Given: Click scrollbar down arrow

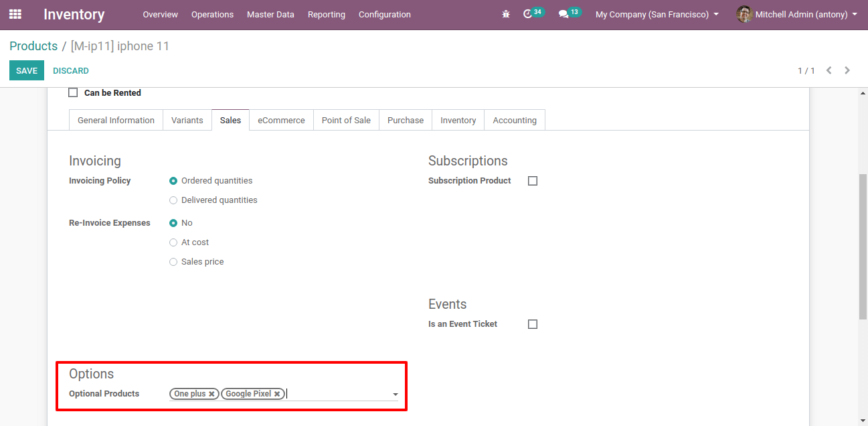Looking at the screenshot, I should click(x=863, y=421).
